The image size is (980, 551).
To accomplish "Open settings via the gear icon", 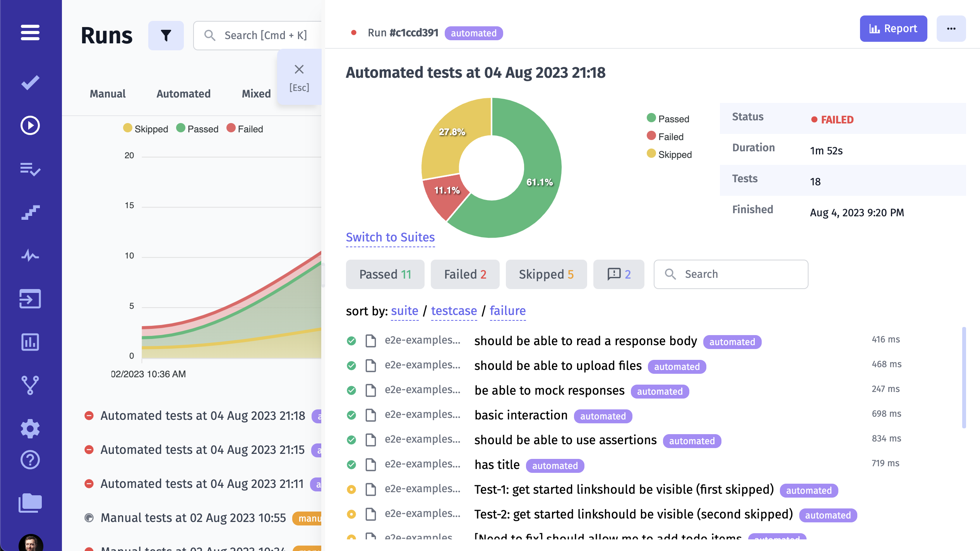I will pos(30,428).
